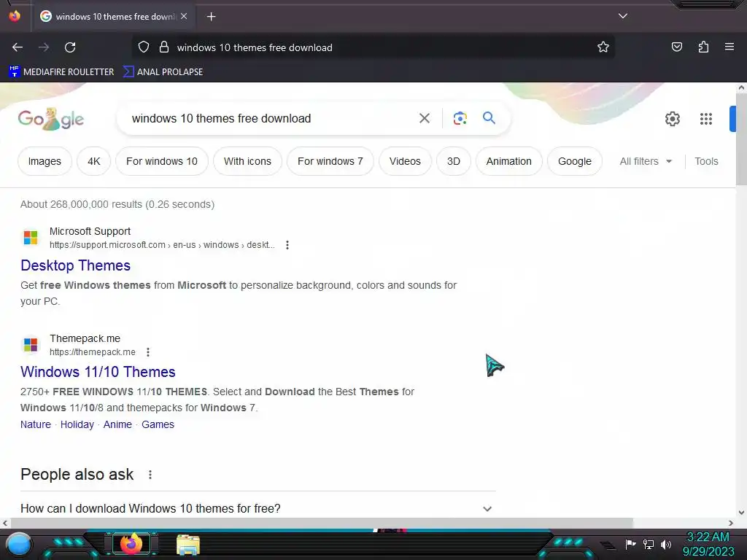Open the network tray icon
The image size is (747, 560).
649,544
